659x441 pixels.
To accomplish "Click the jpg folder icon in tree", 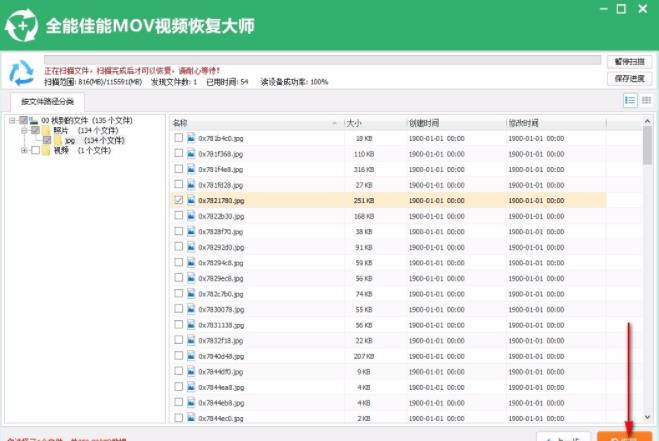I will tap(58, 141).
